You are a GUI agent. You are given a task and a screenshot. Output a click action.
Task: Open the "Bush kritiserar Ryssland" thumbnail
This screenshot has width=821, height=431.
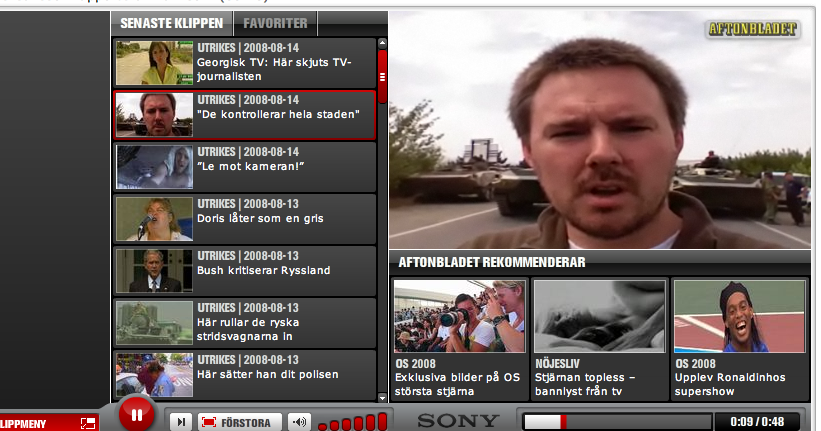click(154, 271)
